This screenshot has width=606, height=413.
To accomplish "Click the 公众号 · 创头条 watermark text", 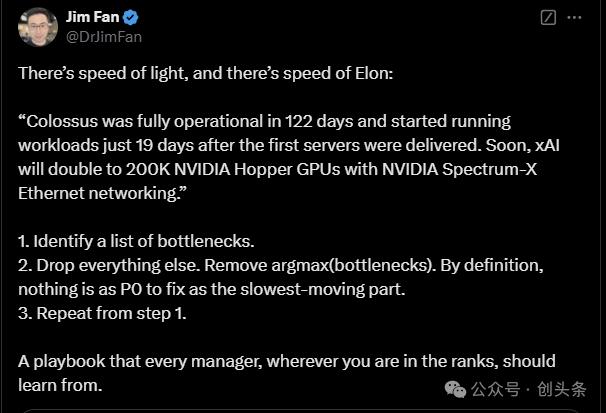I will point(528,389).
